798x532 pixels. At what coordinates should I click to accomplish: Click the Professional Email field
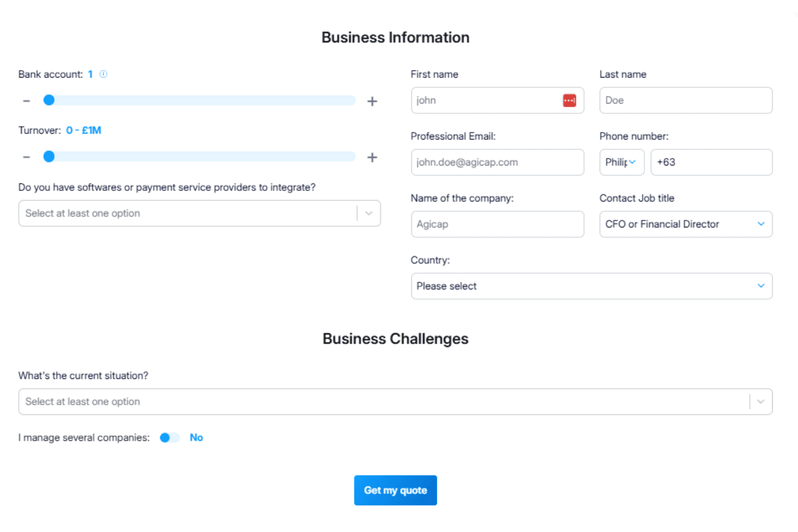click(x=497, y=162)
